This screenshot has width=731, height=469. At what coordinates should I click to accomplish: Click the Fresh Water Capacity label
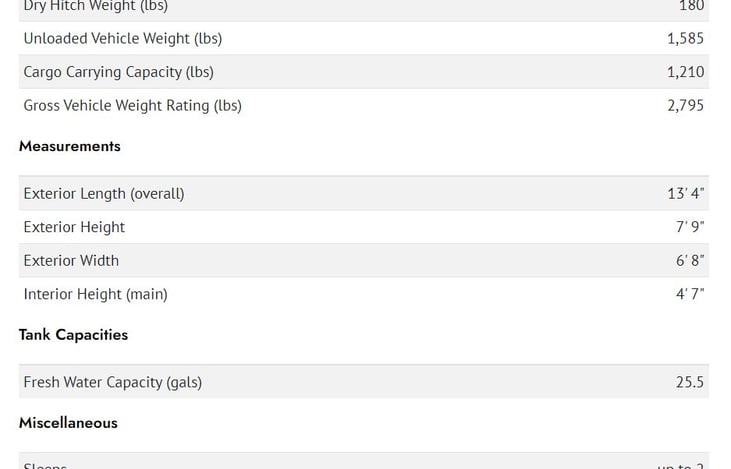point(112,382)
